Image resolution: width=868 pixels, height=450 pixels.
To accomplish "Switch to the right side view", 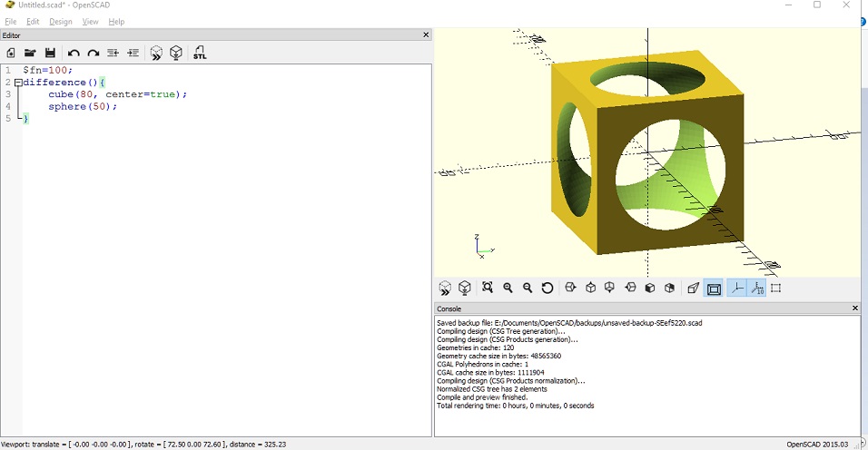I will 570,288.
